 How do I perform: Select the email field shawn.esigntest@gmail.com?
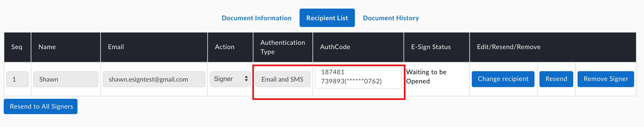click(154, 79)
